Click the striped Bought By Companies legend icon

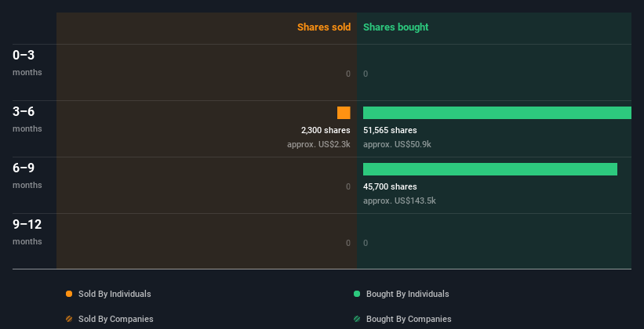357,319
